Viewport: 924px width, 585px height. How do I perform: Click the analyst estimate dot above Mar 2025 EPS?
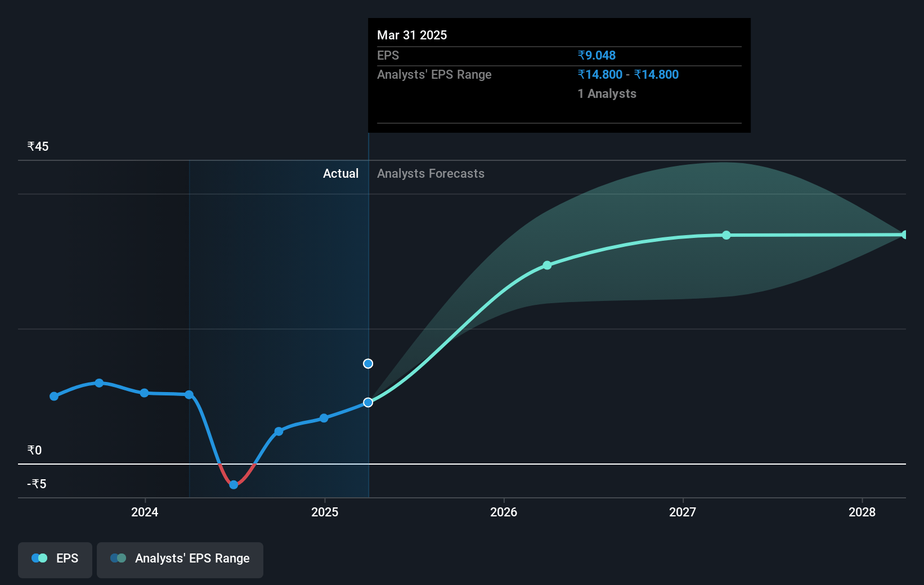coord(368,364)
